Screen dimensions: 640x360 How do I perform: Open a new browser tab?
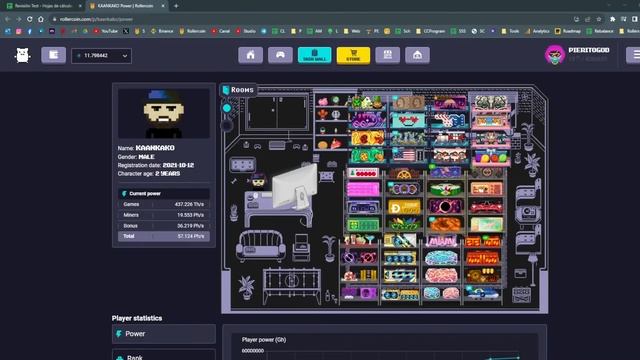(x=176, y=6)
